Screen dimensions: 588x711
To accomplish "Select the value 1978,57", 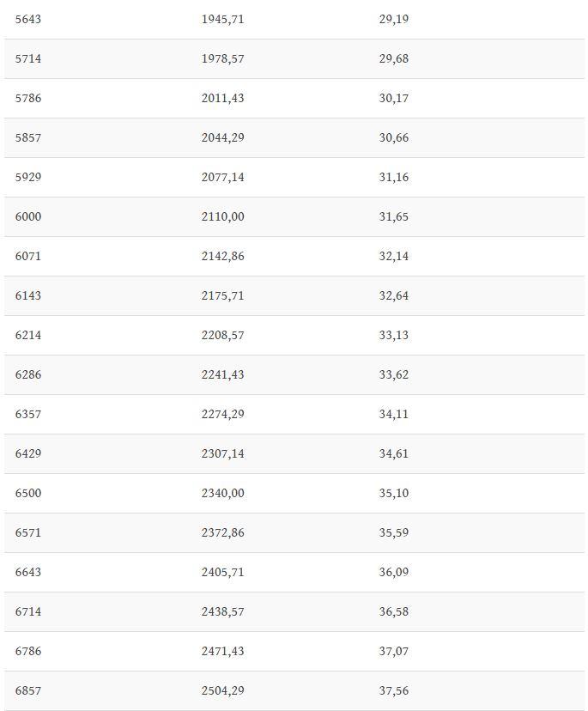I will coord(222,58).
